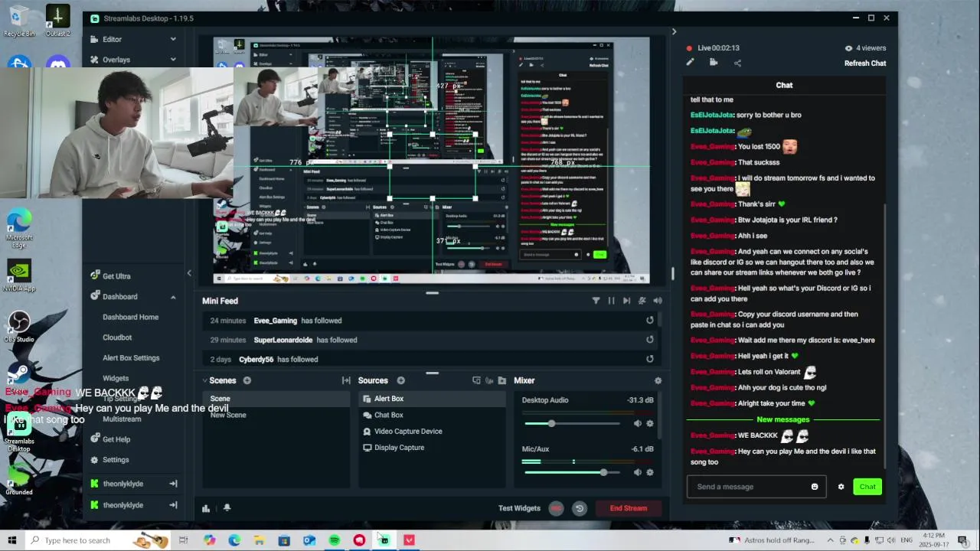Select the Chat Box source
Image resolution: width=980 pixels, height=551 pixels.
(x=433, y=415)
